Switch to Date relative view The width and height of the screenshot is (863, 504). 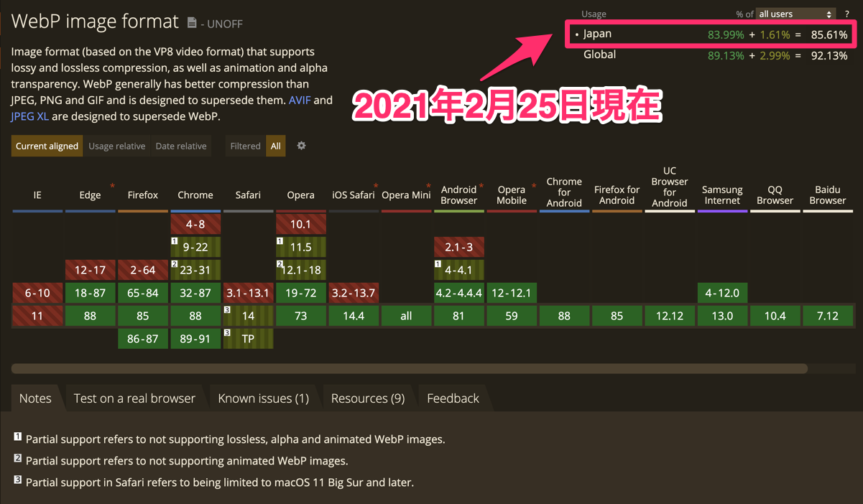(x=181, y=146)
